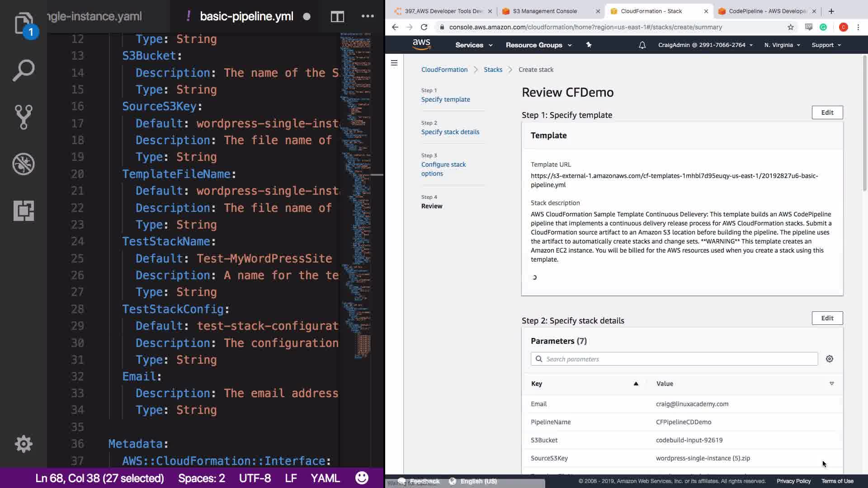Switch to S3 Management Console tab
The image size is (868, 488).
coord(545,11)
